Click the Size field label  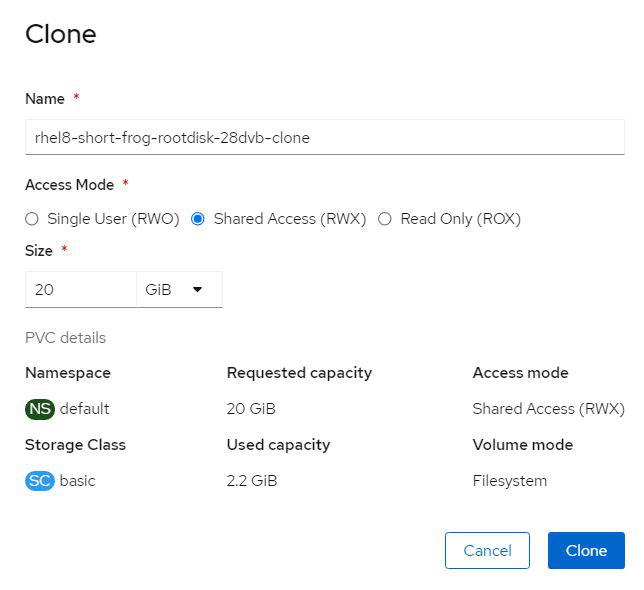(x=39, y=250)
